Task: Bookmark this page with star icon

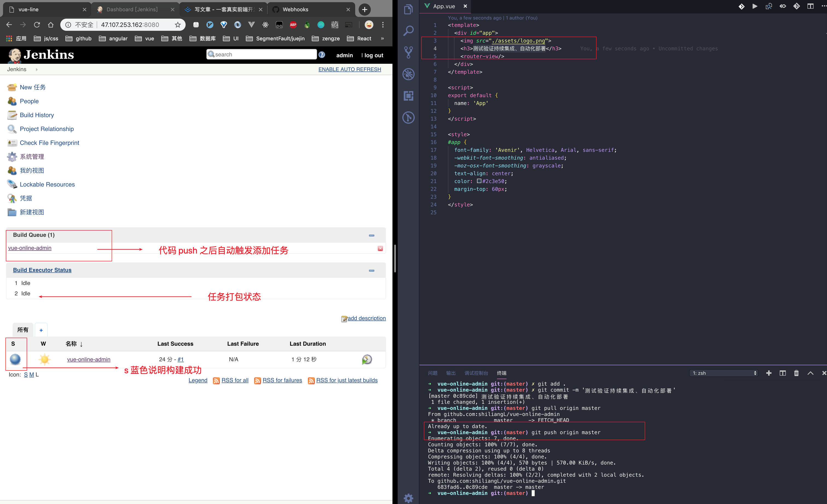Action: pos(177,25)
